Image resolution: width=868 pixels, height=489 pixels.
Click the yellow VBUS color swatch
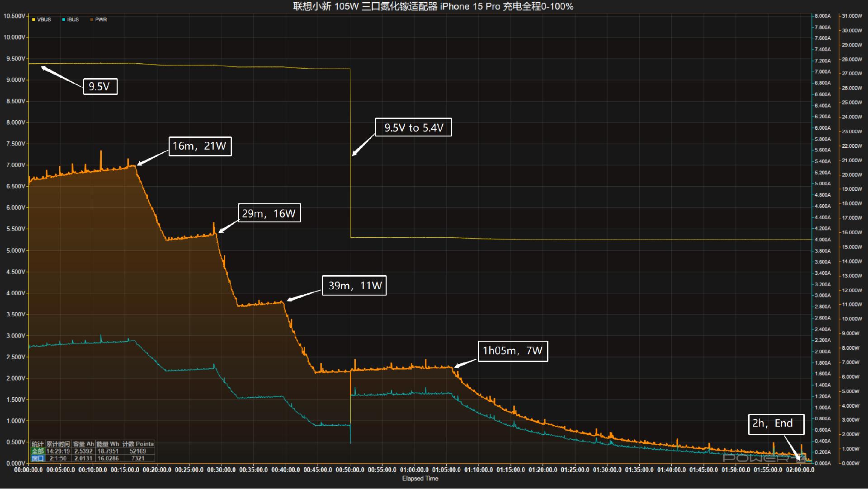point(33,20)
